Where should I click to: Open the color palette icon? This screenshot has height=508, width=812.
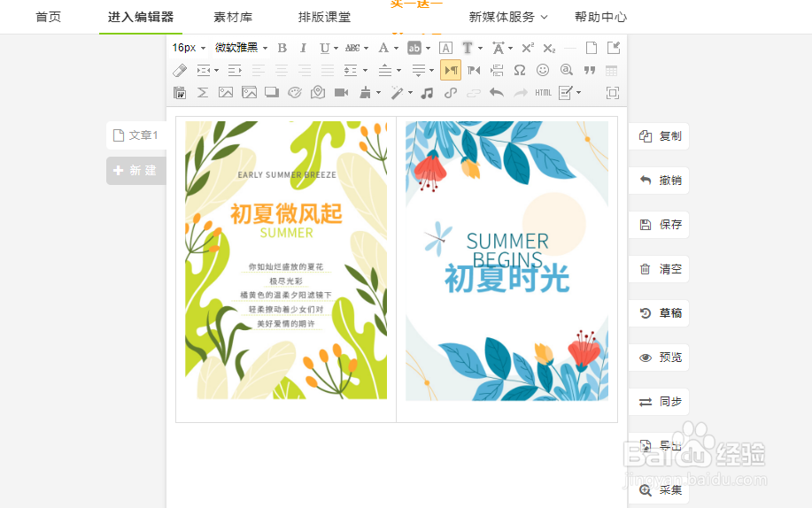coord(295,93)
